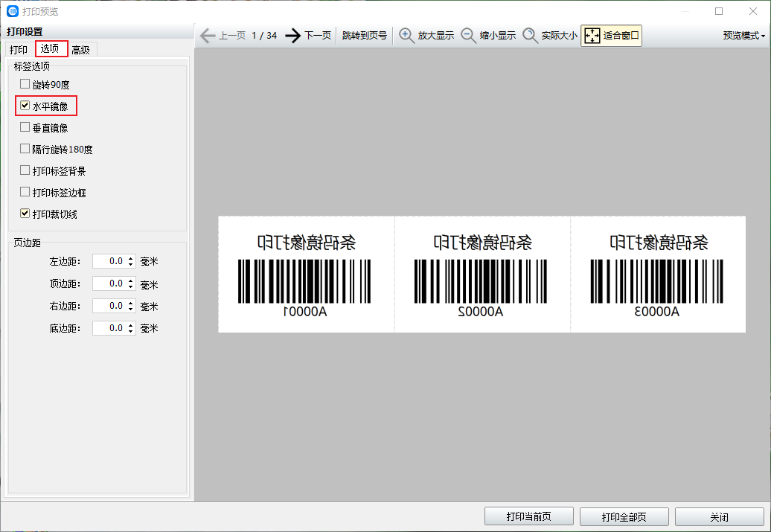Click the 实际大小 label
Screen dimensions: 771x532
coord(560,36)
